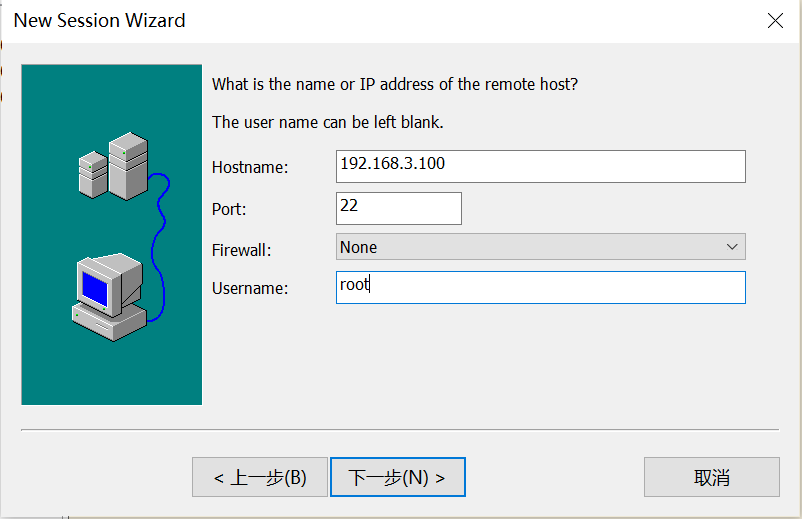The image size is (802, 519).
Task: Click the 'Hostname:' label
Action: pyautogui.click(x=250, y=167)
